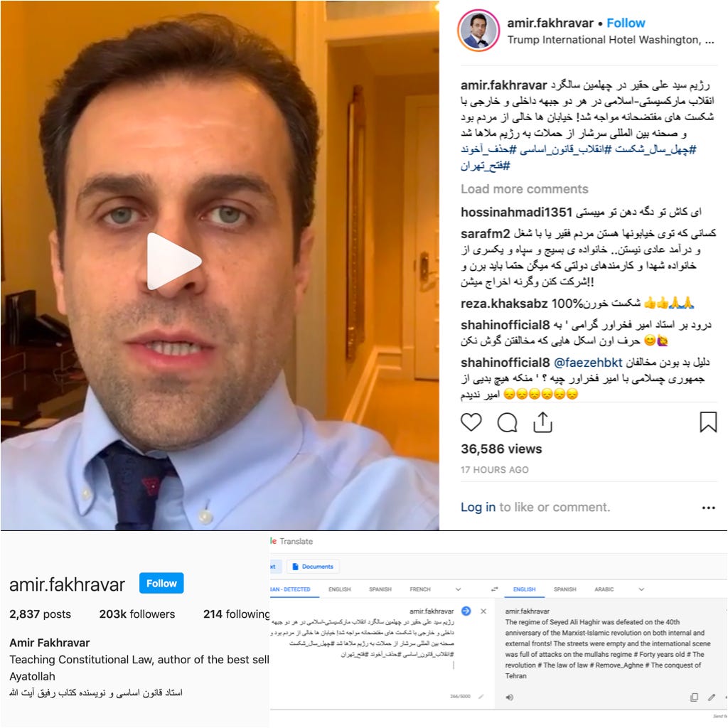The width and height of the screenshot is (728, 728).
Task: Listen to translation with the speaker icon
Action: 510,697
